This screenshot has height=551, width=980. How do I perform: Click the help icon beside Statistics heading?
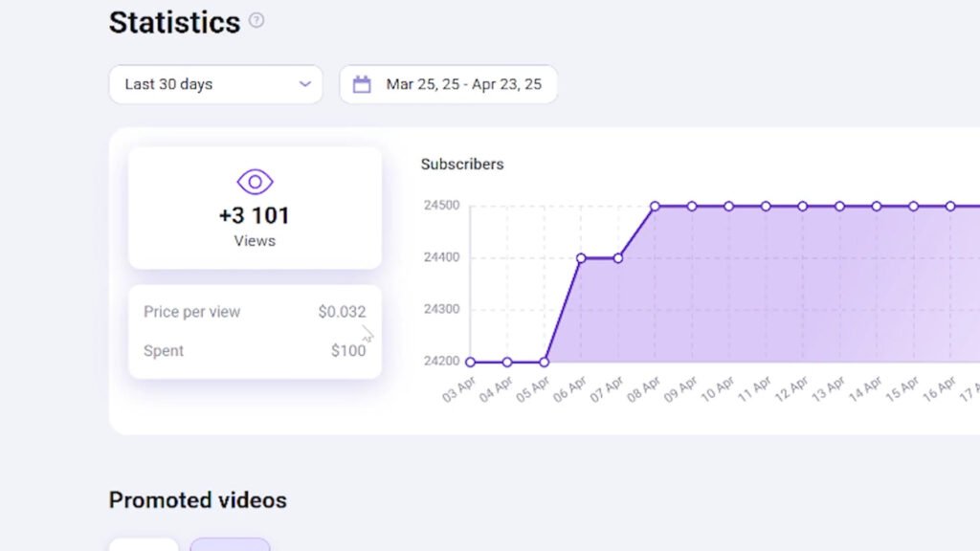coord(256,20)
